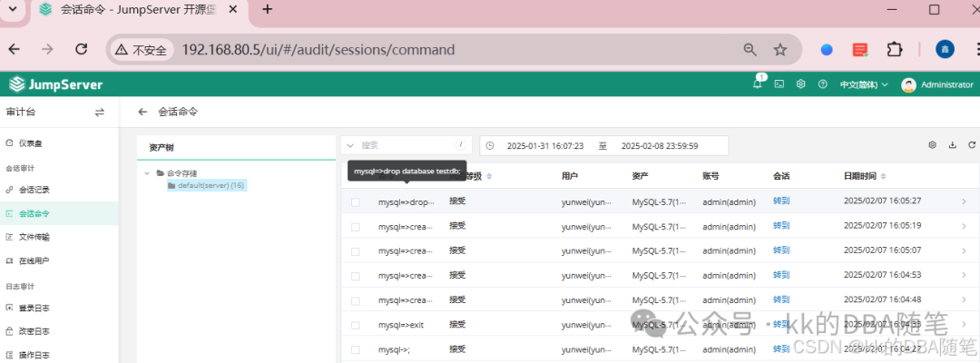Expand the 16:05:19 row details chevron
Screen dimensions: 980x363
[x=964, y=226]
